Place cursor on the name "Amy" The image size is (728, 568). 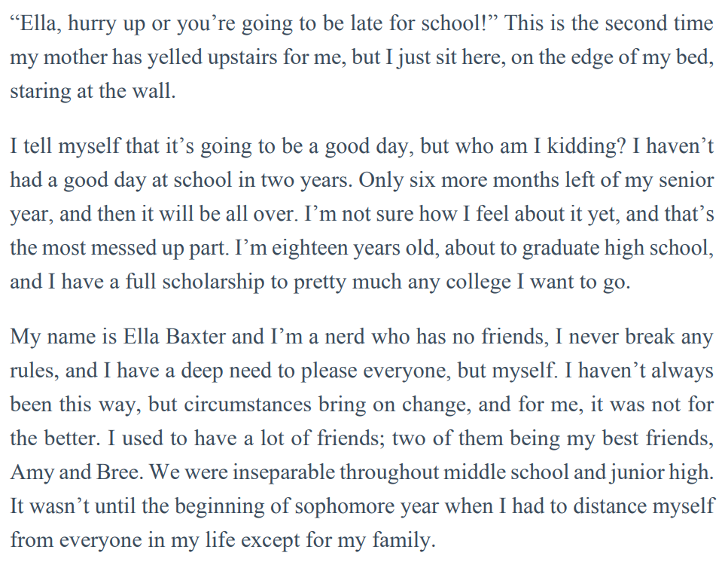[x=30, y=472]
